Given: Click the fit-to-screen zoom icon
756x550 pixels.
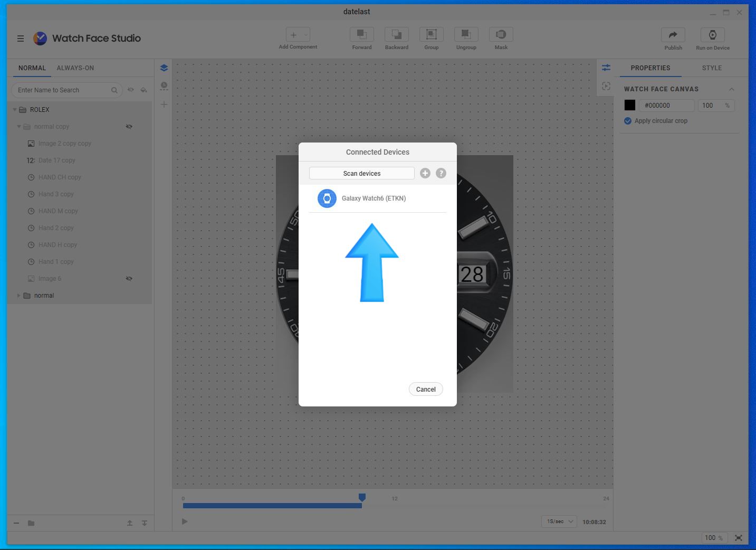Looking at the screenshot, I should tap(739, 538).
